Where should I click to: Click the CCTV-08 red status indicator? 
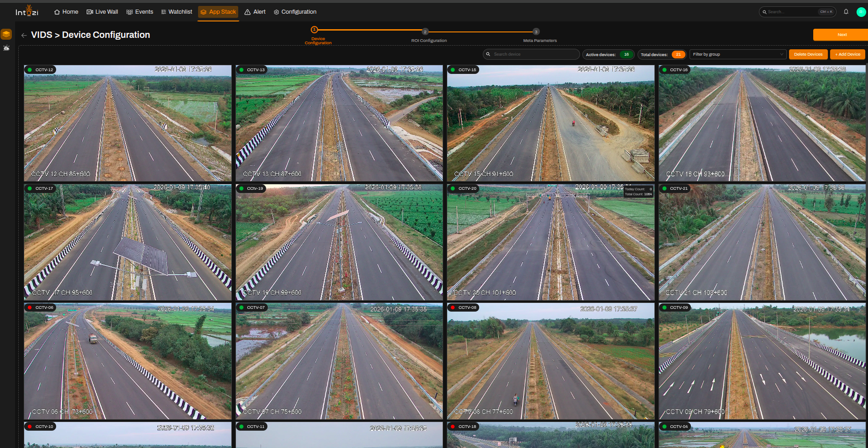coord(453,307)
